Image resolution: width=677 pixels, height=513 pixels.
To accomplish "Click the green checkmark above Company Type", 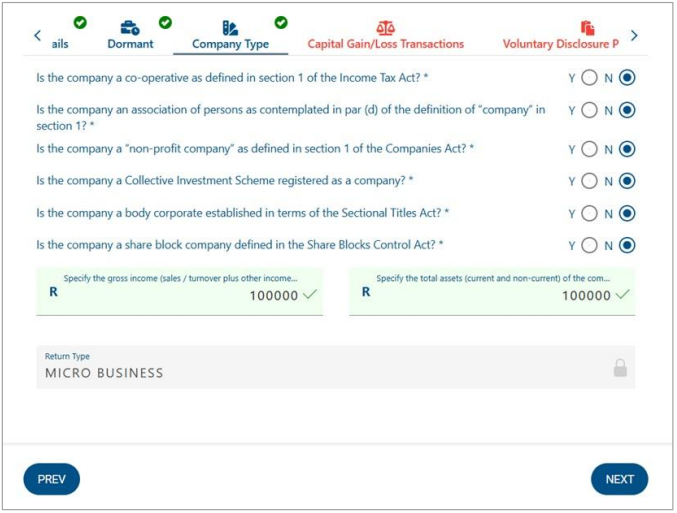I will 281,22.
